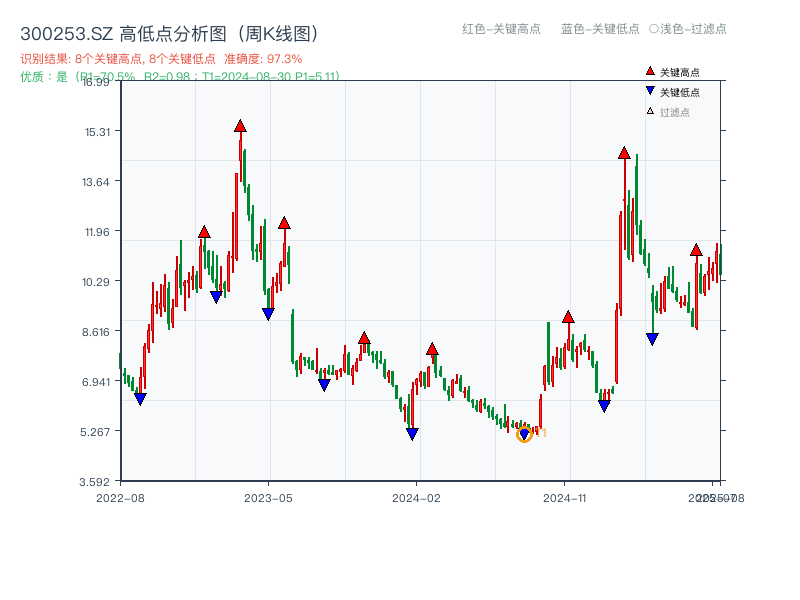The image size is (800, 600).
Task: Click the blue key-low marker near 5.2 before 2024-02
Action: [412, 434]
